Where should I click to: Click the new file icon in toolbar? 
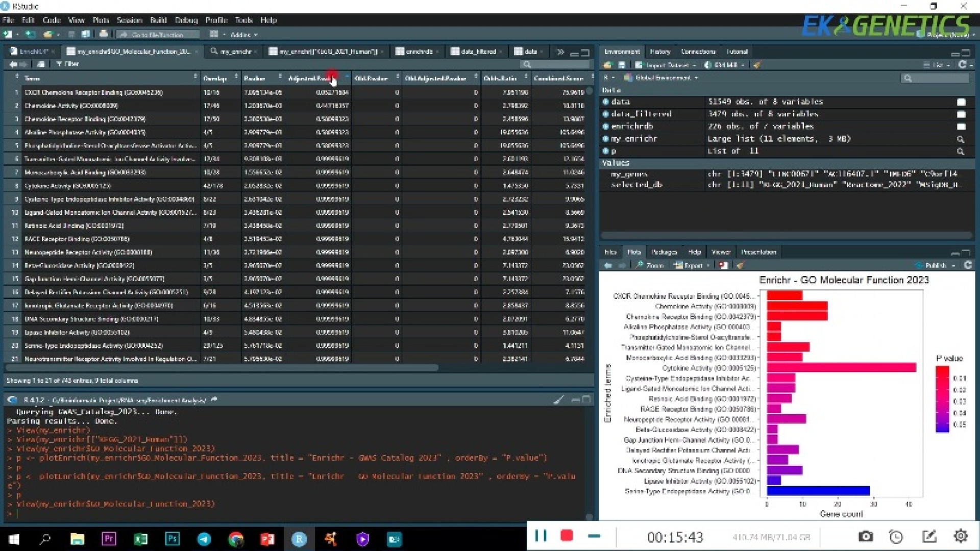coord(8,34)
